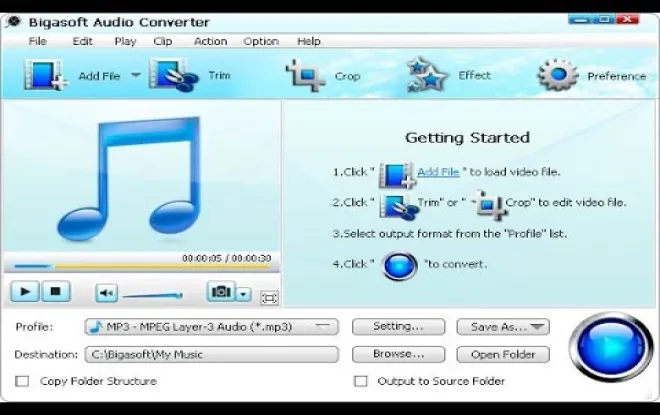Open the Help menu
The image size is (660, 415).
309,41
